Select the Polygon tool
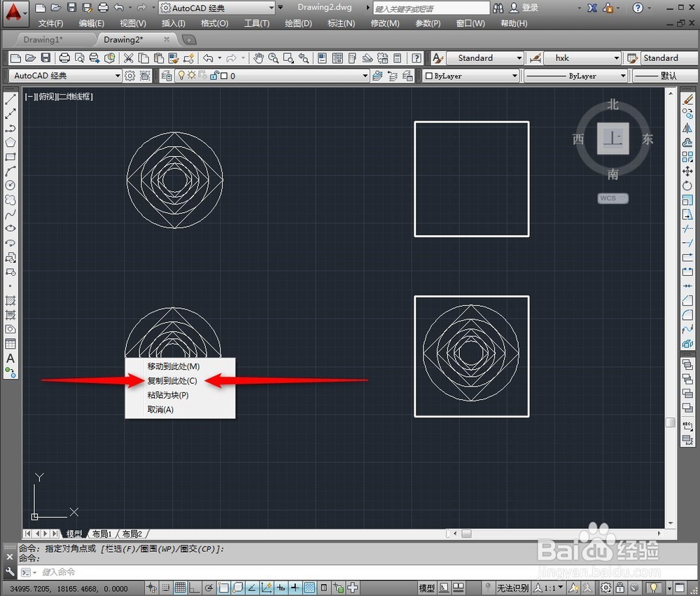 tap(10, 143)
